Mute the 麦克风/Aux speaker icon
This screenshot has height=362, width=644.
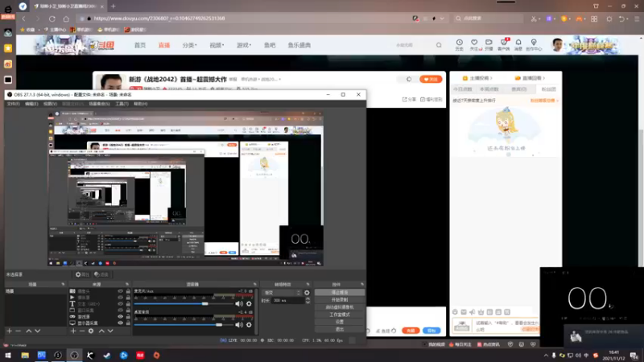(239, 304)
